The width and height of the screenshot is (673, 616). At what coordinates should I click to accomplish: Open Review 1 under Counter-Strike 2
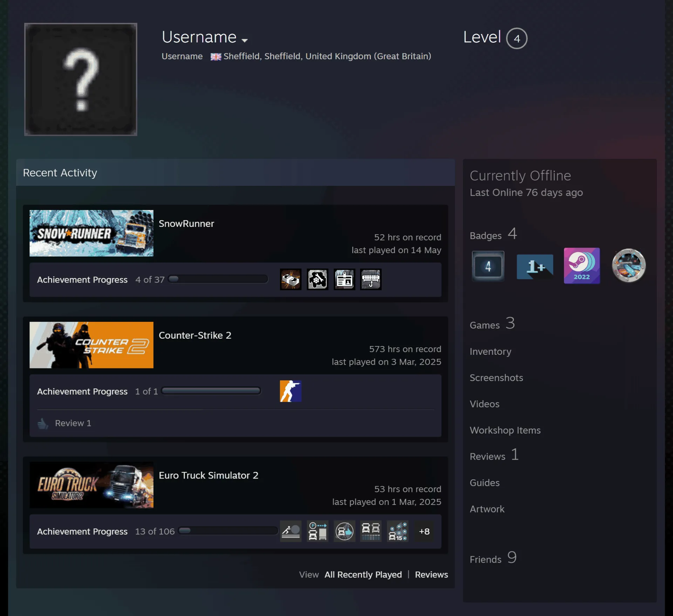(73, 423)
